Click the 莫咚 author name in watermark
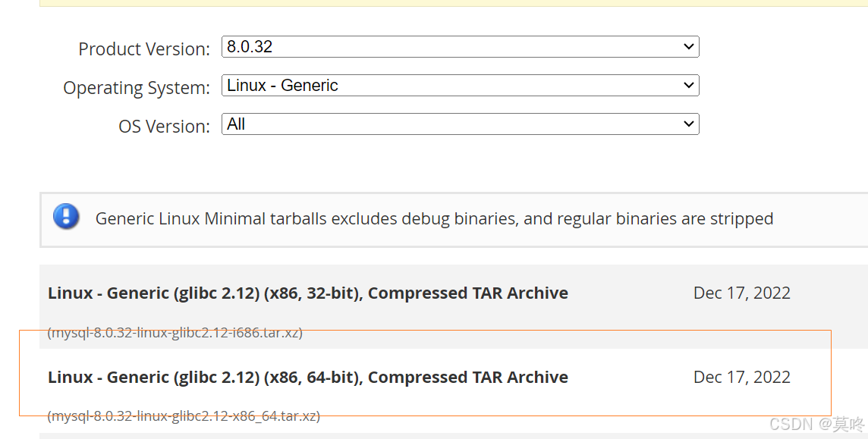 click(848, 425)
